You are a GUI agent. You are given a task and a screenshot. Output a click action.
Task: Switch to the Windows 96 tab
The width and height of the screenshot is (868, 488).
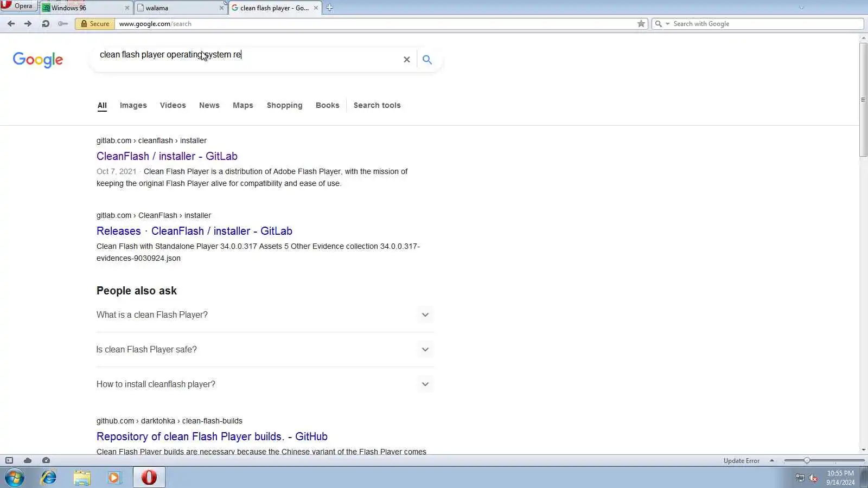pos(81,8)
